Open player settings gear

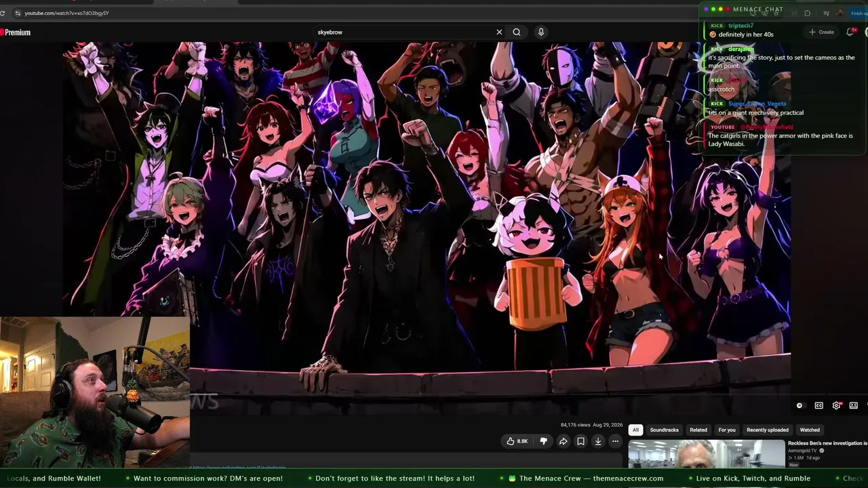836,405
